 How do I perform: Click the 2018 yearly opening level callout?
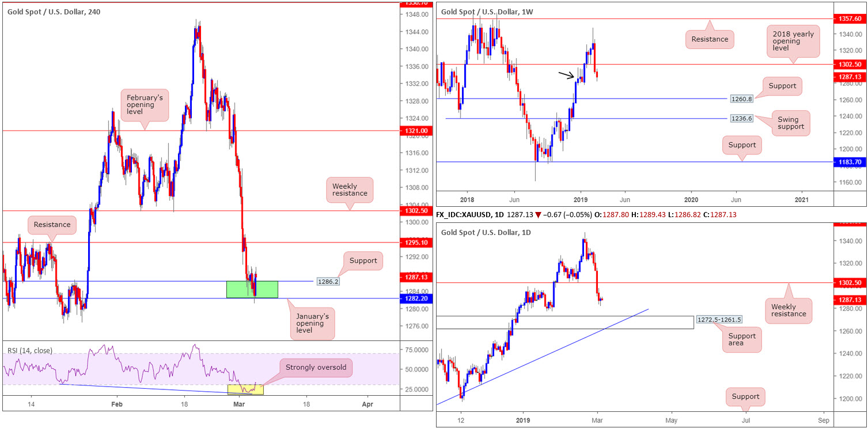pos(794,42)
